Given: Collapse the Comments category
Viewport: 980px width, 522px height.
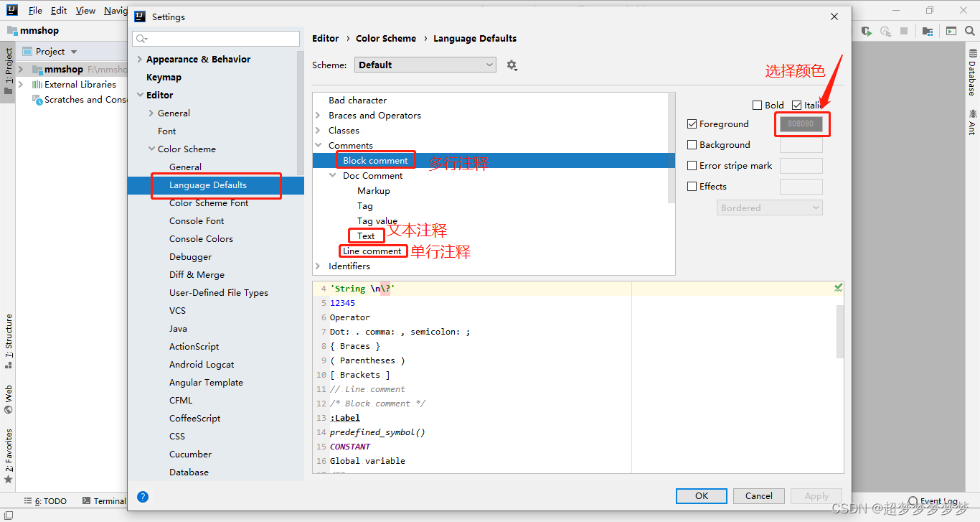Looking at the screenshot, I should point(319,146).
